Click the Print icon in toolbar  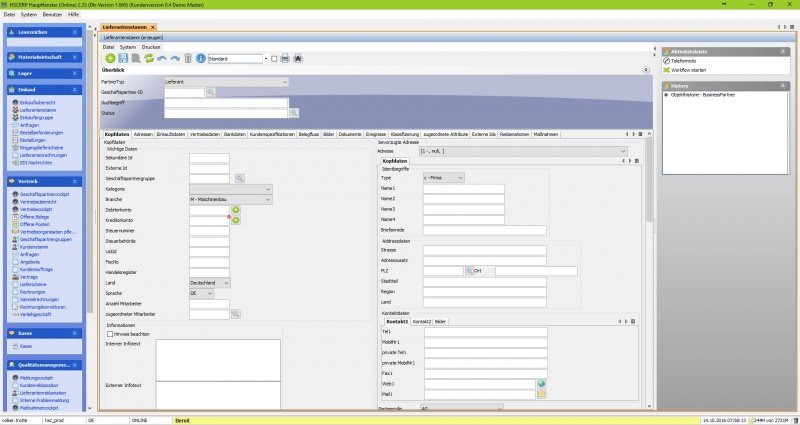click(x=285, y=59)
